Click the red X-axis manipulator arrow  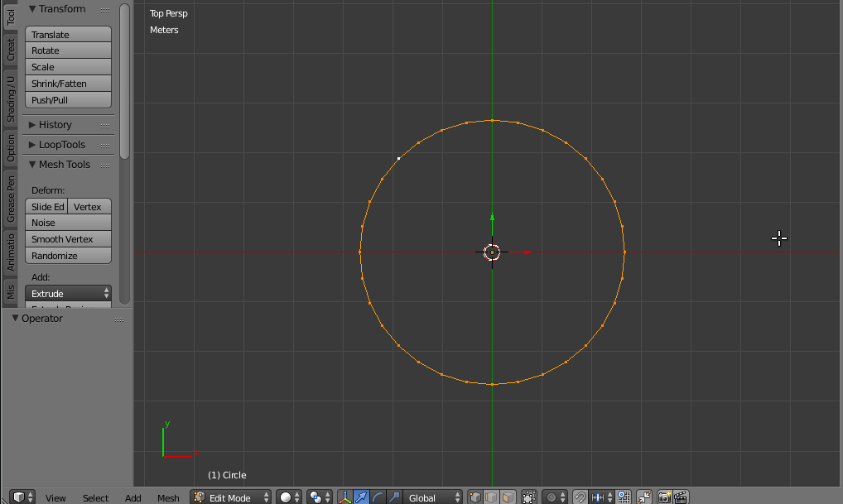[x=527, y=252]
